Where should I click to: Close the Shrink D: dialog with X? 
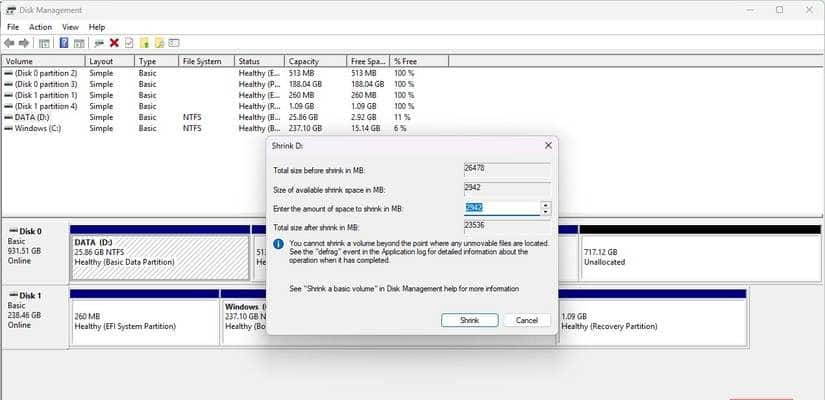[x=548, y=146]
